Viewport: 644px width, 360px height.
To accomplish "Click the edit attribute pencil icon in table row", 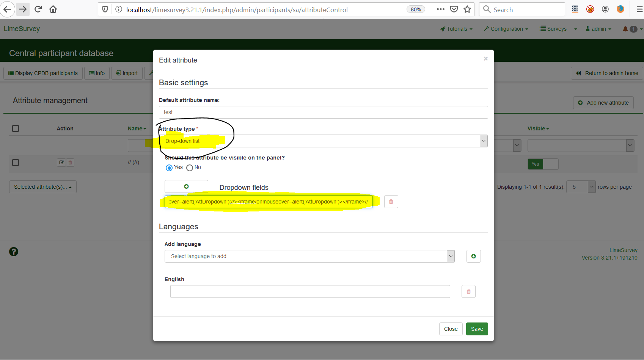I will (x=61, y=163).
